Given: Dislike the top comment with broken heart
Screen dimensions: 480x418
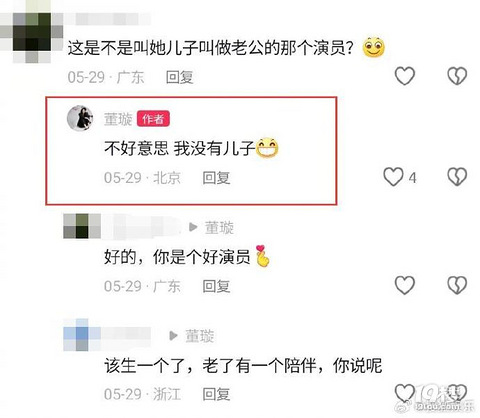Looking at the screenshot, I should (457, 76).
